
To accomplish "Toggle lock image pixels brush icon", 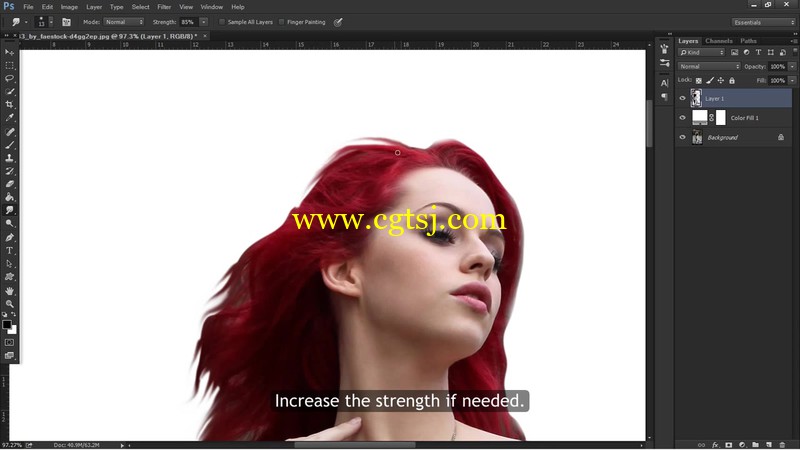I will pos(710,80).
